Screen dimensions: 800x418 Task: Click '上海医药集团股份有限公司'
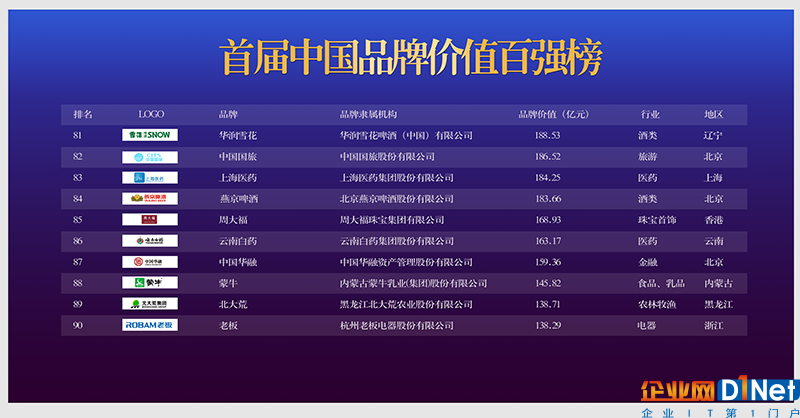tap(397, 178)
